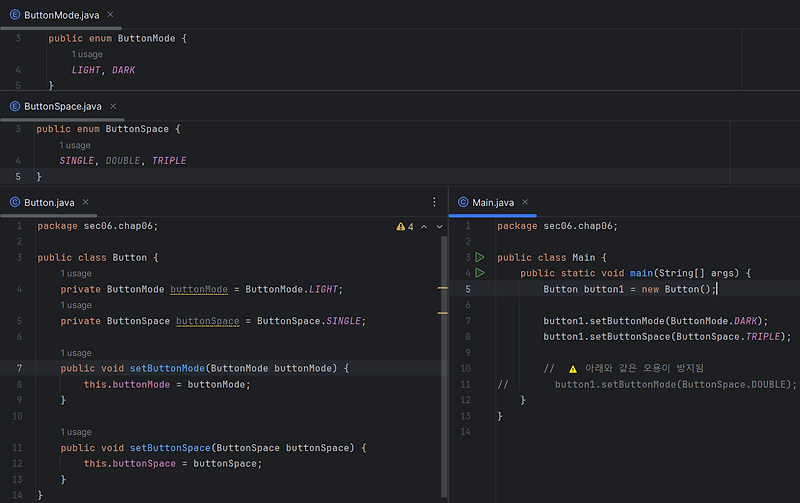800x503 pixels.
Task: Close the Main.java tab
Action: [525, 202]
